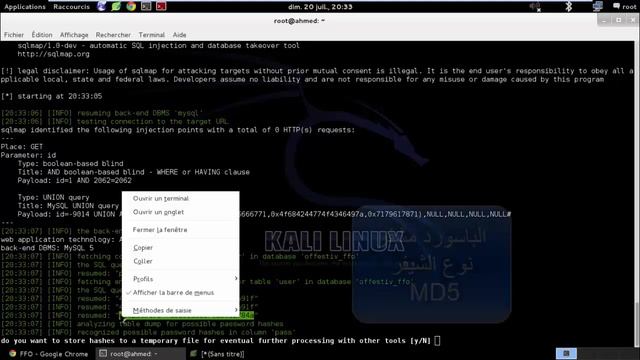Launch the Iceweasel browser panel icon
The image size is (640, 360).
(x=102, y=6)
